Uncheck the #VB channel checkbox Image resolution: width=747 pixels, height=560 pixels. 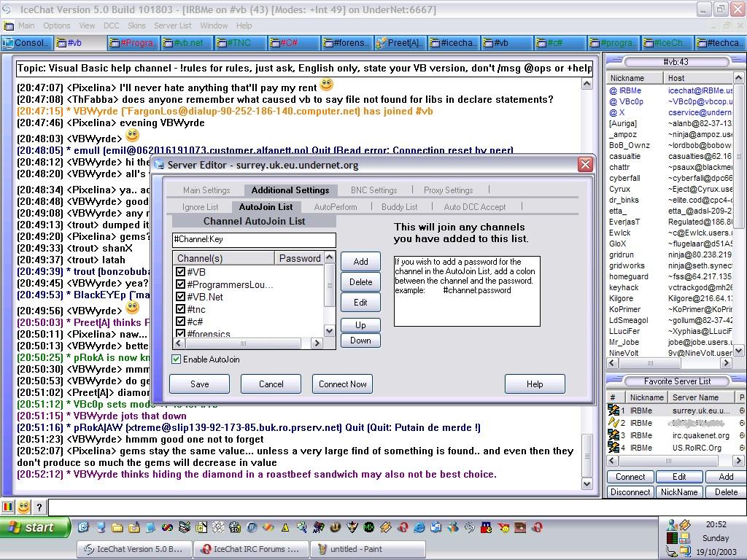click(x=180, y=272)
